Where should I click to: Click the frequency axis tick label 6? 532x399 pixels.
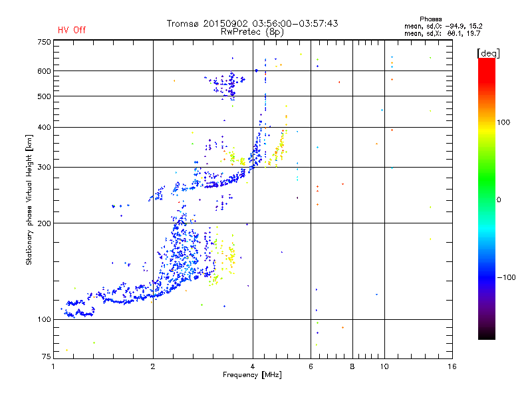(x=311, y=366)
